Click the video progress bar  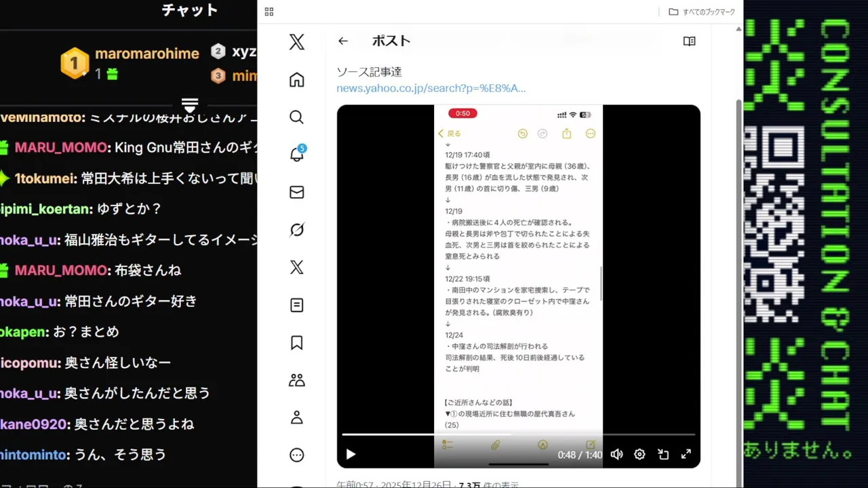(x=519, y=434)
